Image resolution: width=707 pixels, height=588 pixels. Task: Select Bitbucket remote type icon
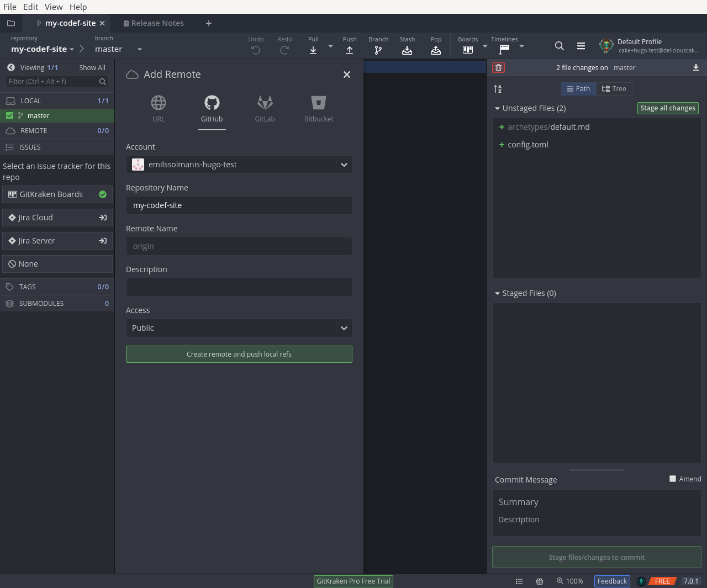[x=319, y=103]
